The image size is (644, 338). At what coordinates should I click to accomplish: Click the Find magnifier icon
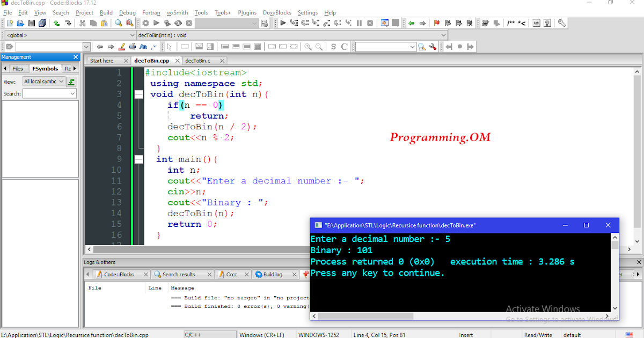[x=119, y=23]
